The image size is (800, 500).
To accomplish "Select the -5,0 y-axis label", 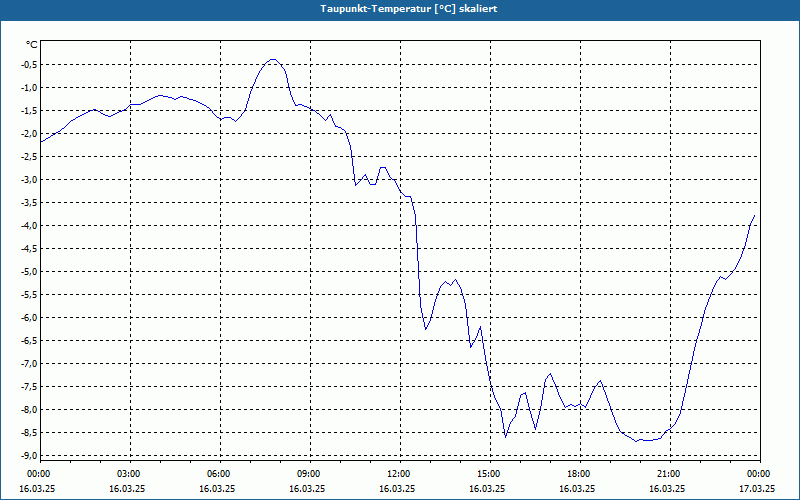I will [29, 271].
